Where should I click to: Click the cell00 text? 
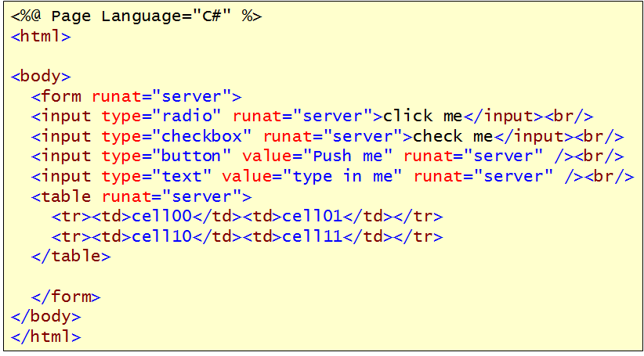coord(162,217)
